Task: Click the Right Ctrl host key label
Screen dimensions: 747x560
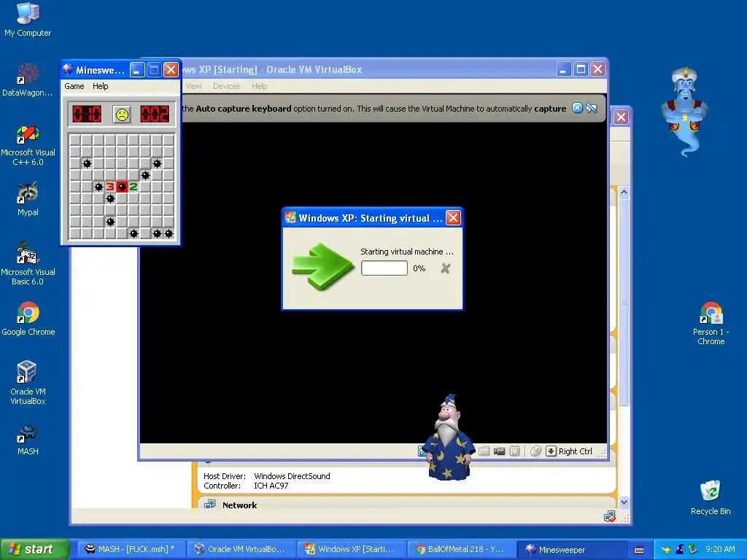Action: 576,451
